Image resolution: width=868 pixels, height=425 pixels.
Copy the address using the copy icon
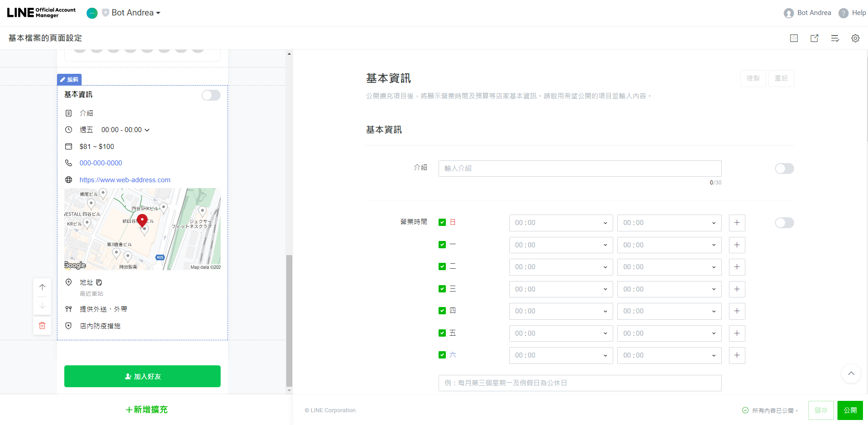99,282
